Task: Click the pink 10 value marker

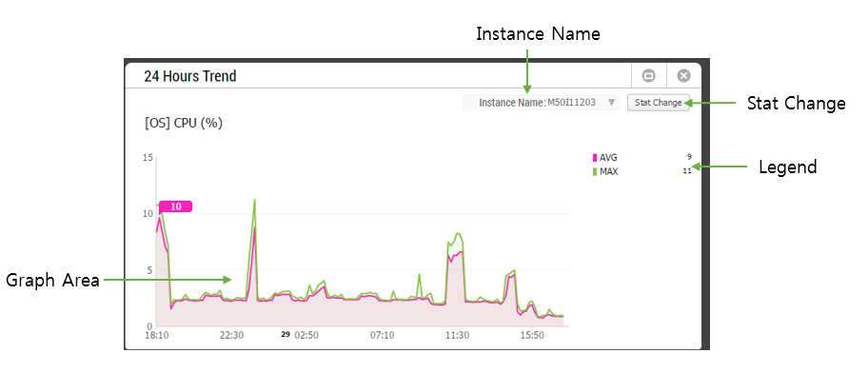Action: tap(175, 206)
